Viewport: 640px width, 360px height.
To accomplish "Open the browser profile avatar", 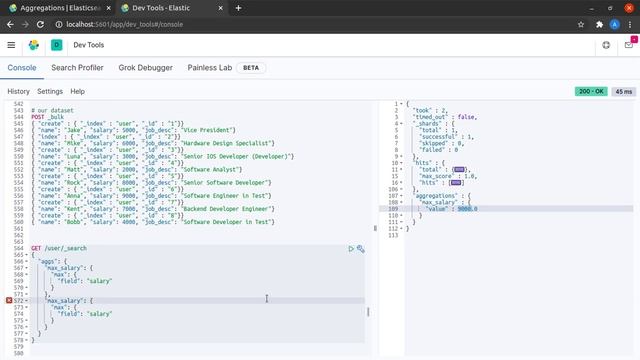I will click(614, 24).
